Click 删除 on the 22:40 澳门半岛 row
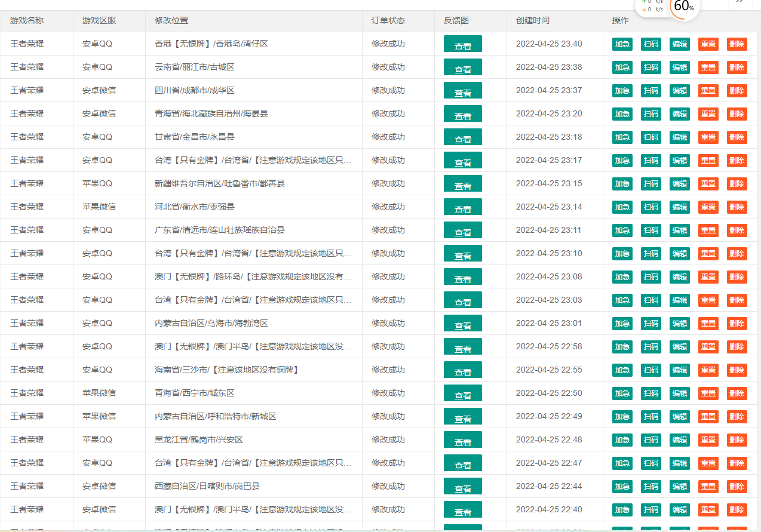This screenshot has height=532, width=761. [737, 510]
